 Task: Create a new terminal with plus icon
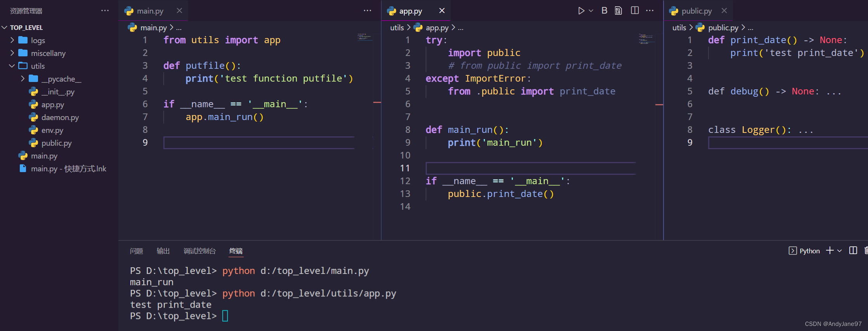pyautogui.click(x=830, y=251)
